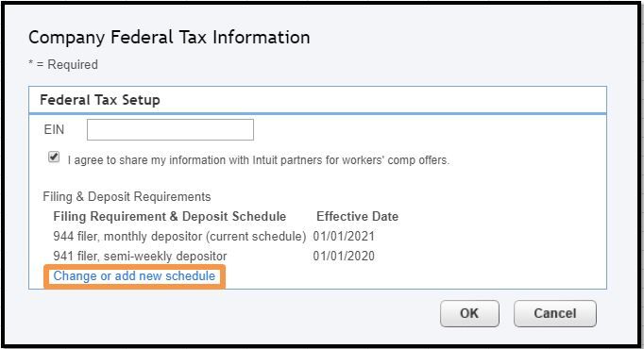The height and width of the screenshot is (349, 644).
Task: Click Filing Requirement & Deposit Schedule header
Action: pos(170,217)
